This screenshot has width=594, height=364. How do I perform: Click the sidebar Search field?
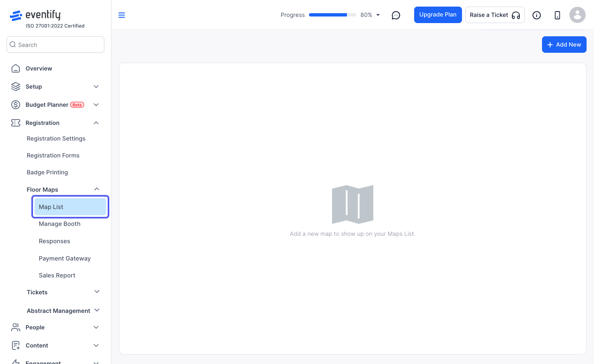(x=55, y=45)
